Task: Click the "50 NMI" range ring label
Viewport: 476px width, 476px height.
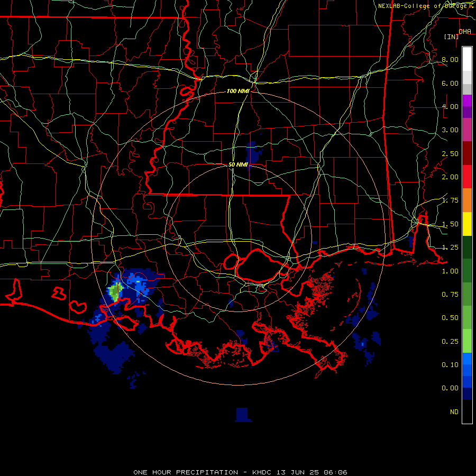Action: (238, 164)
